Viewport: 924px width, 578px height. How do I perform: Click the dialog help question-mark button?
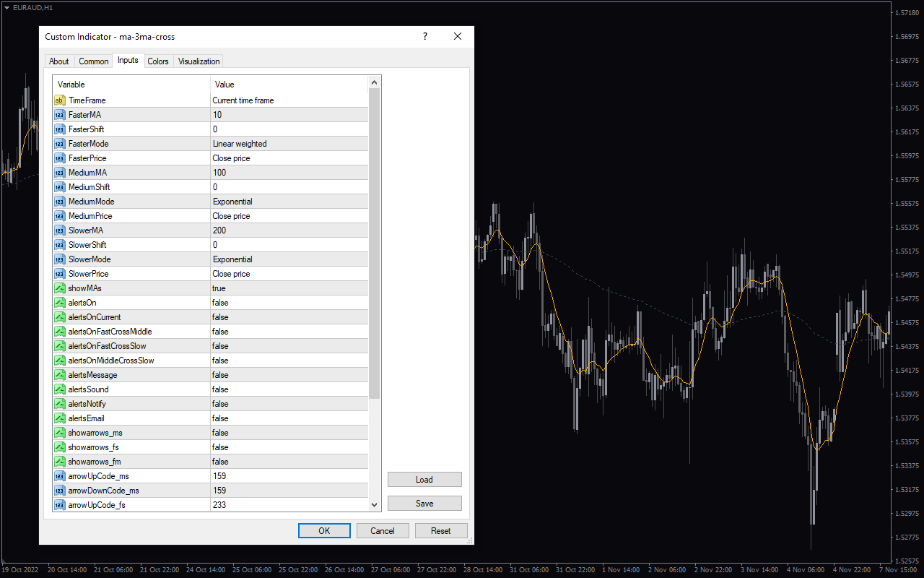pyautogui.click(x=425, y=36)
